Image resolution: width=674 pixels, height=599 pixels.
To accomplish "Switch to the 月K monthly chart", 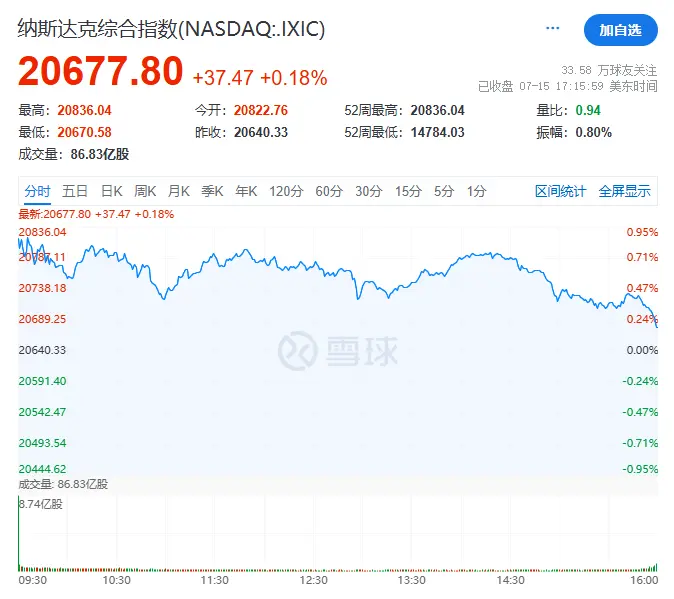I will click(179, 191).
